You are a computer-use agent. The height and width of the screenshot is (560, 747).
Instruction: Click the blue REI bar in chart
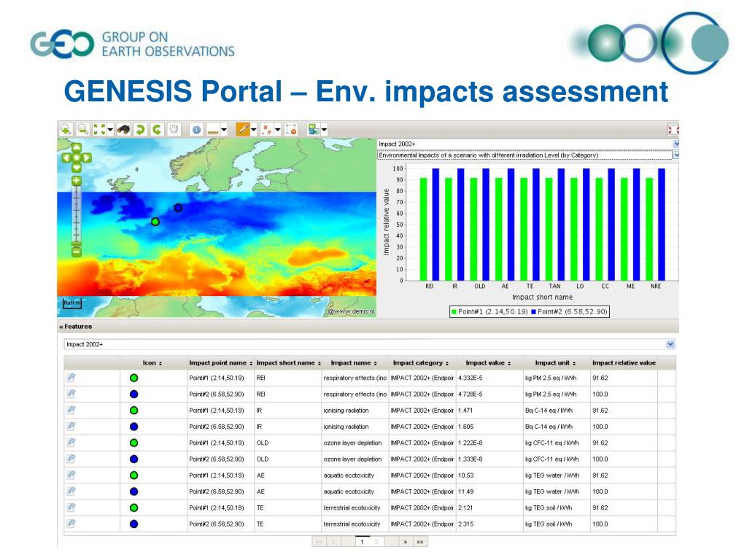tap(436, 225)
